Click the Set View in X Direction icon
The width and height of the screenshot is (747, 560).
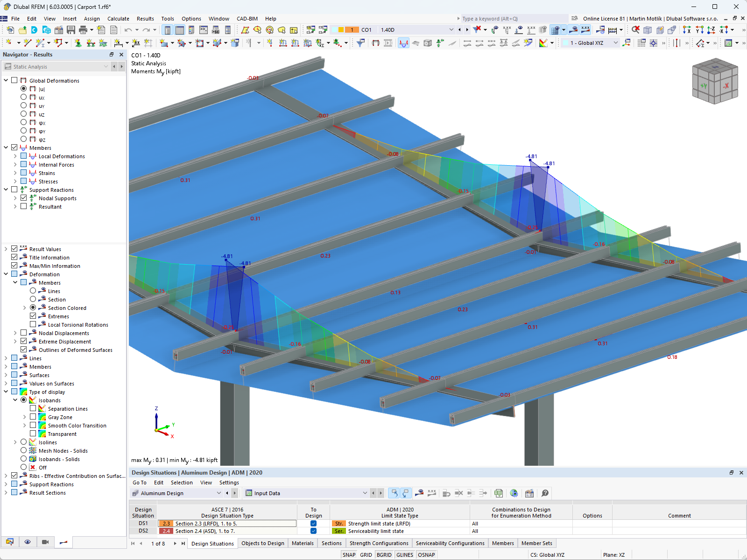tap(686, 29)
